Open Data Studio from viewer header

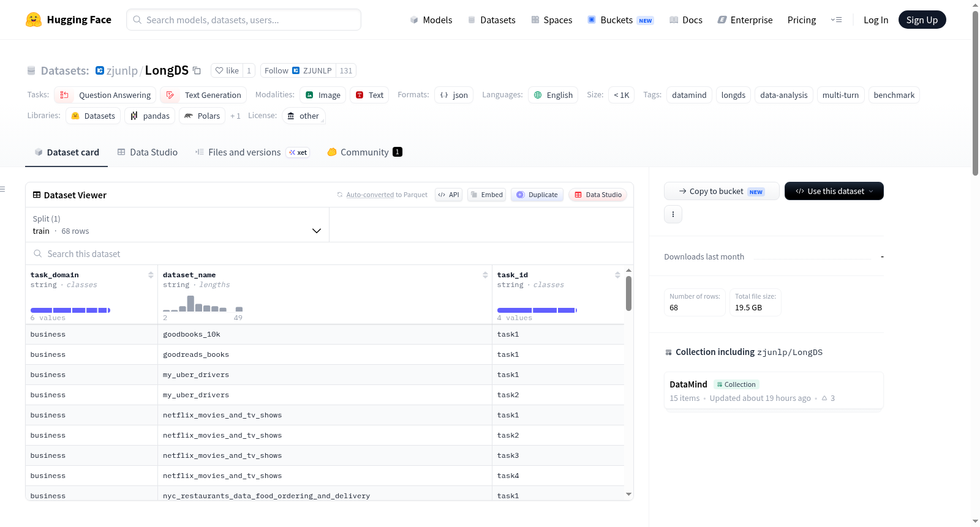click(x=598, y=195)
